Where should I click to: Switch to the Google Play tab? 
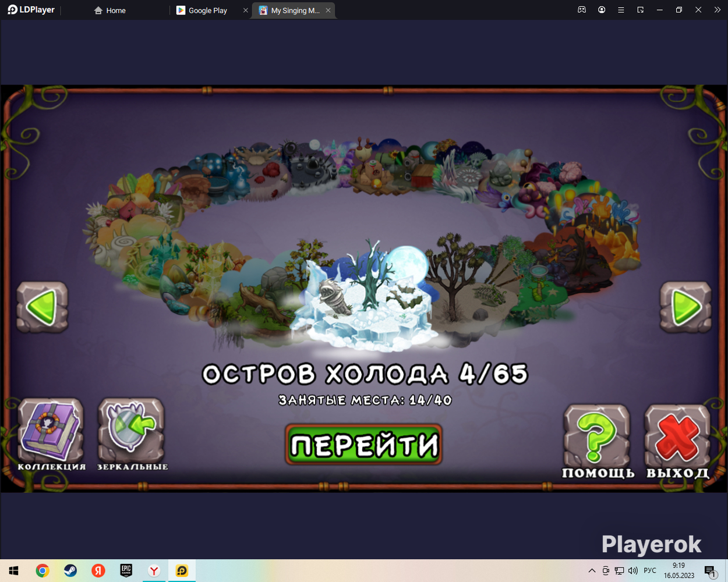coord(202,10)
